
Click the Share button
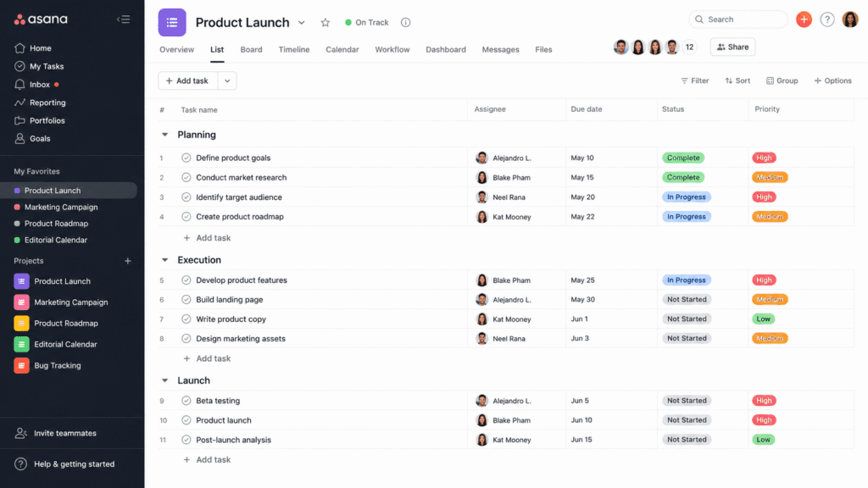pos(732,47)
